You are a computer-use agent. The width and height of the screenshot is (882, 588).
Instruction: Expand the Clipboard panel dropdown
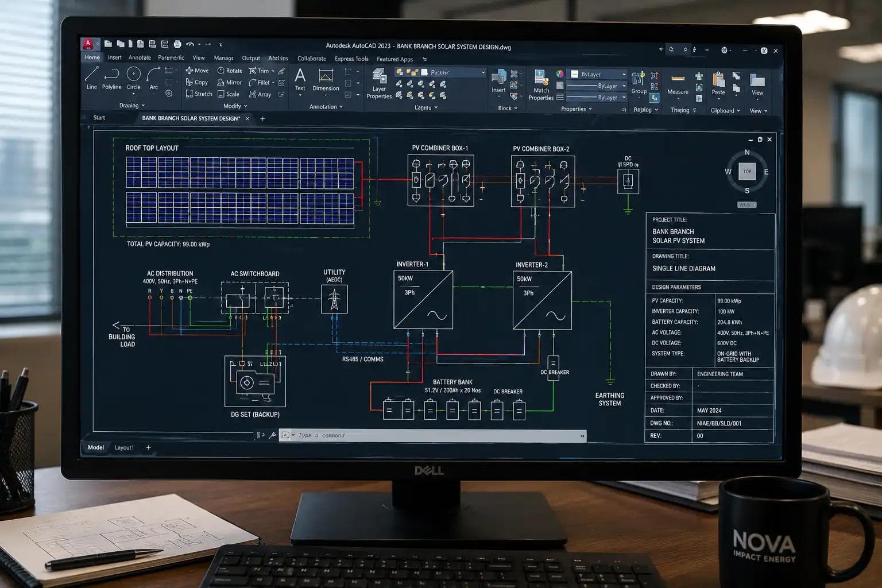725,111
